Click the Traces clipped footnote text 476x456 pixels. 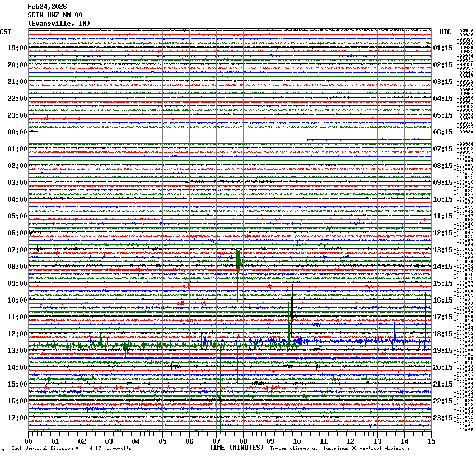point(339,448)
